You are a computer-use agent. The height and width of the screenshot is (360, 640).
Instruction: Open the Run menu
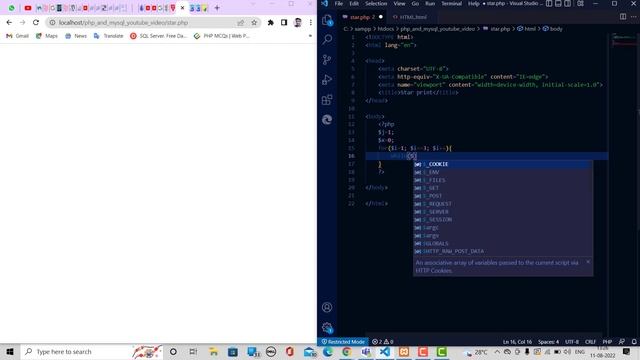pyautogui.click(x=430, y=4)
